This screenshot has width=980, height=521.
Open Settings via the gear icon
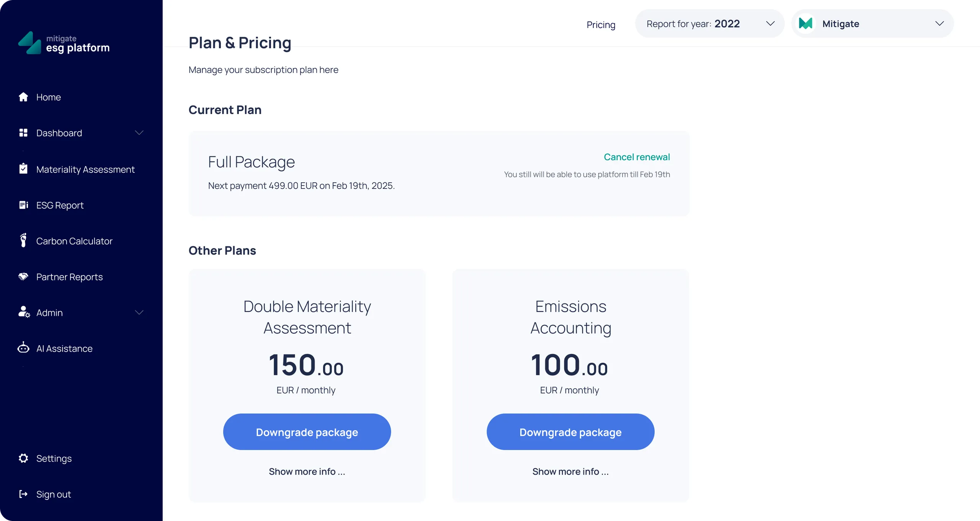pyautogui.click(x=23, y=458)
